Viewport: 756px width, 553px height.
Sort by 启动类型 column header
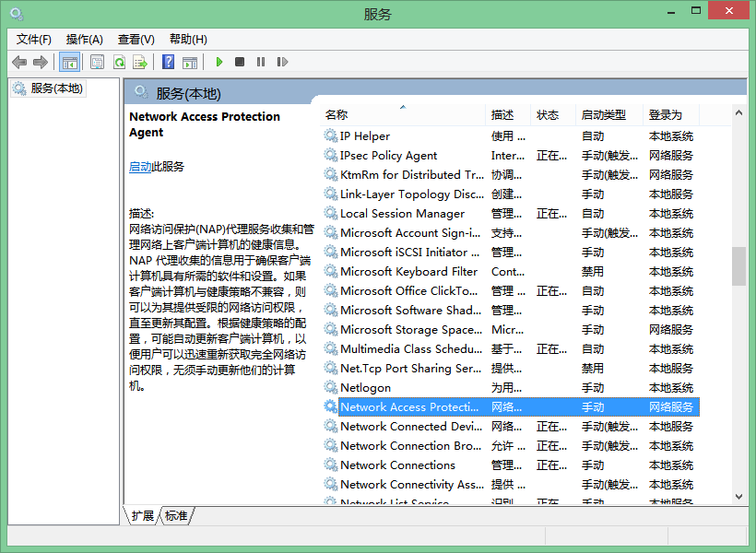coord(609,114)
